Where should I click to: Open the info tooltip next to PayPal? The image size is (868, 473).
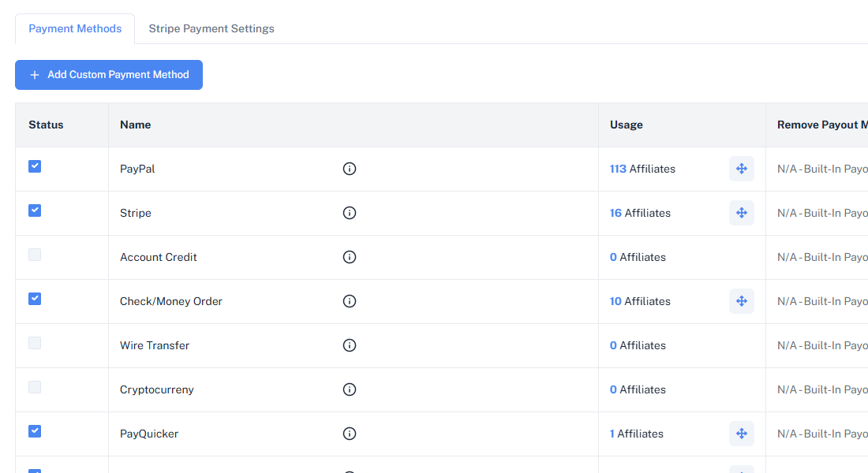[350, 168]
